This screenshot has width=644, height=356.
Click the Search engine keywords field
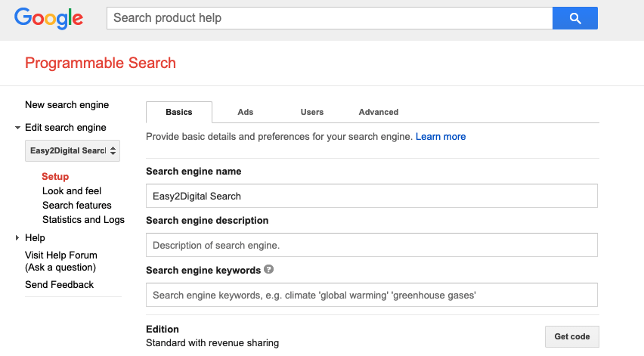pyautogui.click(x=372, y=295)
